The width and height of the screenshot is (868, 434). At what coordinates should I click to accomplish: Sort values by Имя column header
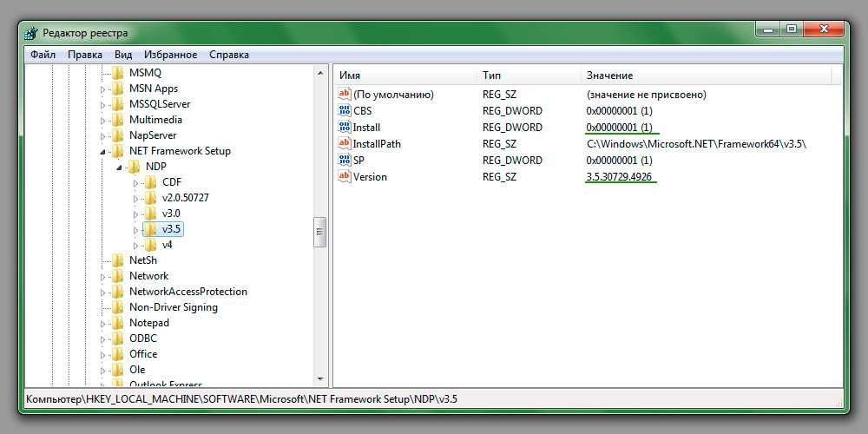[350, 76]
